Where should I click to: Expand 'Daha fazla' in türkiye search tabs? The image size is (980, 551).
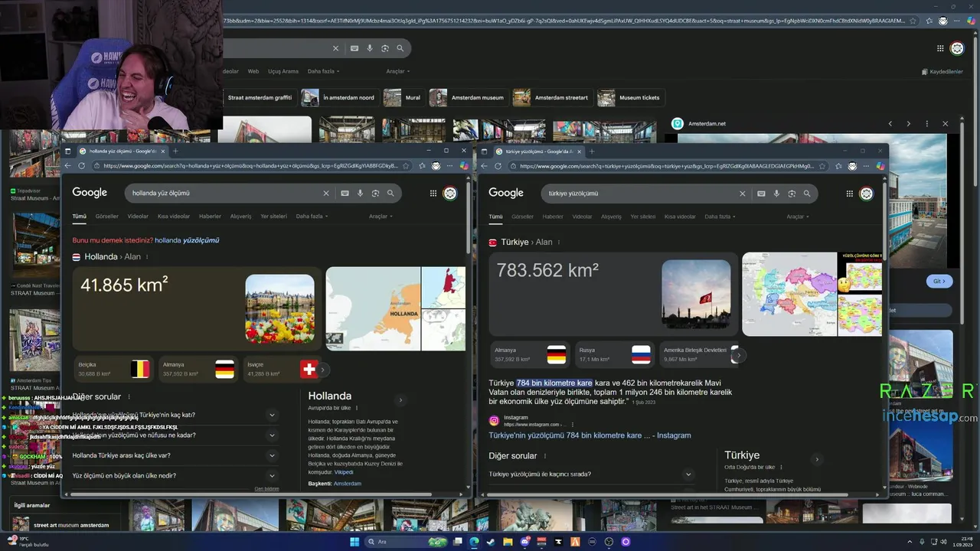coord(720,217)
